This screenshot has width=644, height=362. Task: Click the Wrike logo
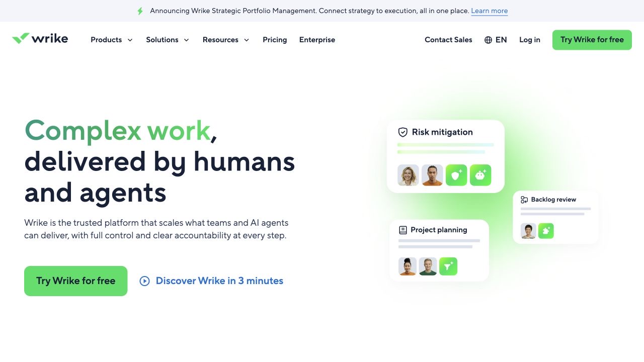pos(40,39)
